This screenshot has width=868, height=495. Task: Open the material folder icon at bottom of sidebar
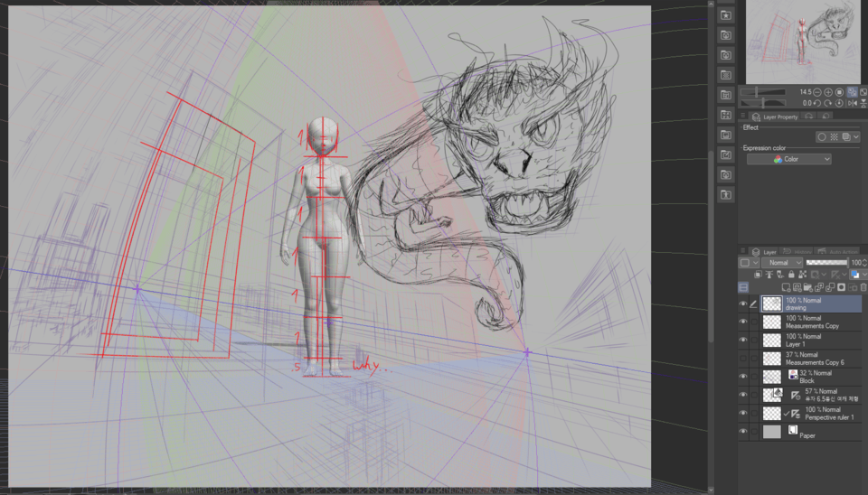pyautogui.click(x=726, y=194)
